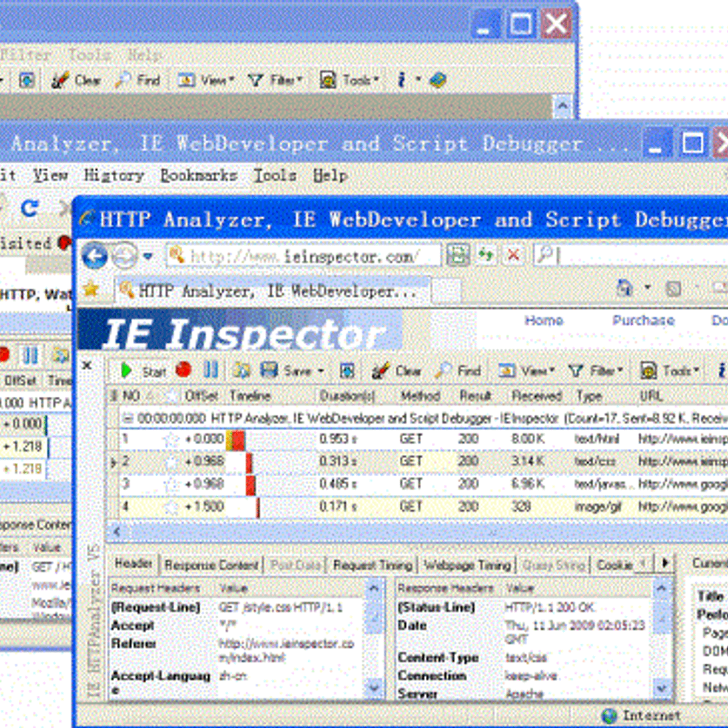Toggle star on request row 3
The image size is (728, 728).
172,484
